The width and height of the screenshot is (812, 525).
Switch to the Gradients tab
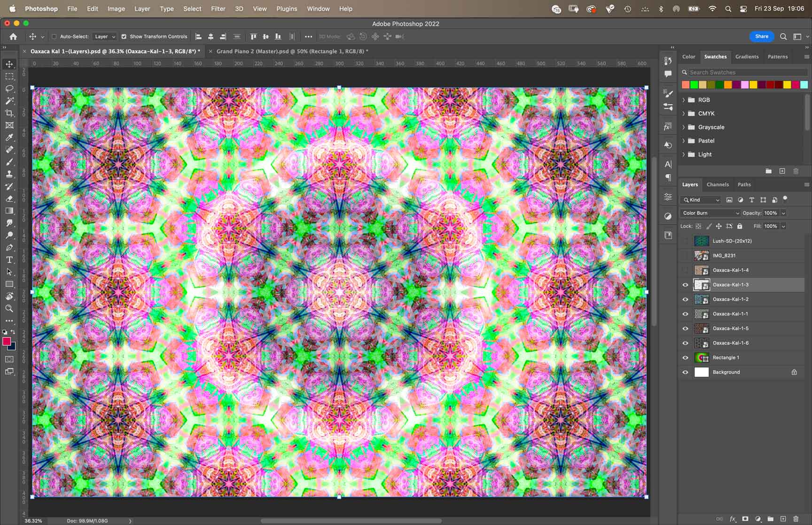(x=747, y=56)
